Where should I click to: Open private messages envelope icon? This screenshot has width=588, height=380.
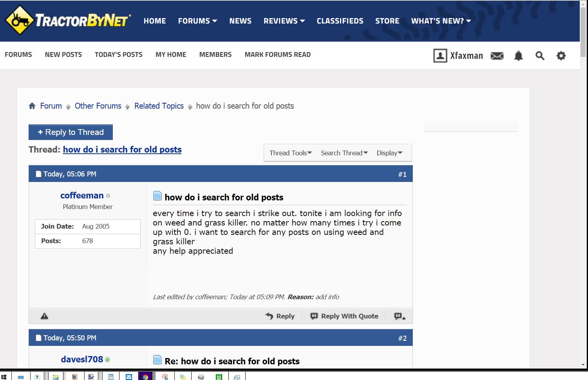[x=497, y=56]
